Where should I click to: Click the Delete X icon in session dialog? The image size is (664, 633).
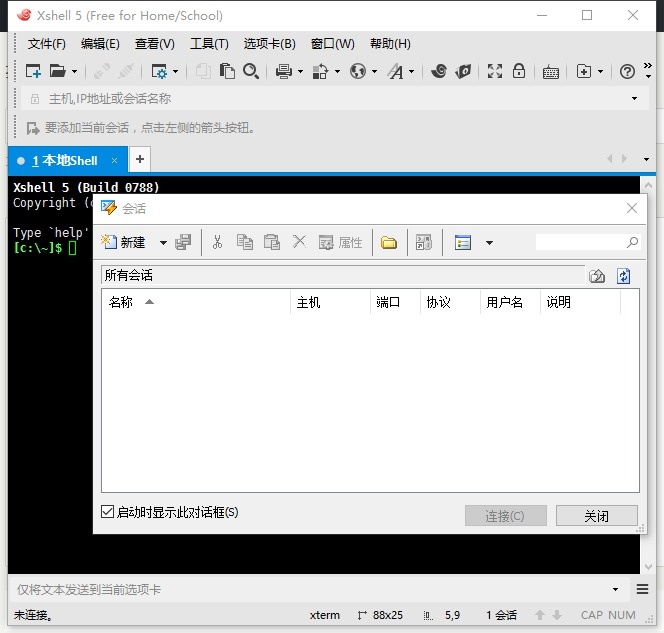(299, 242)
